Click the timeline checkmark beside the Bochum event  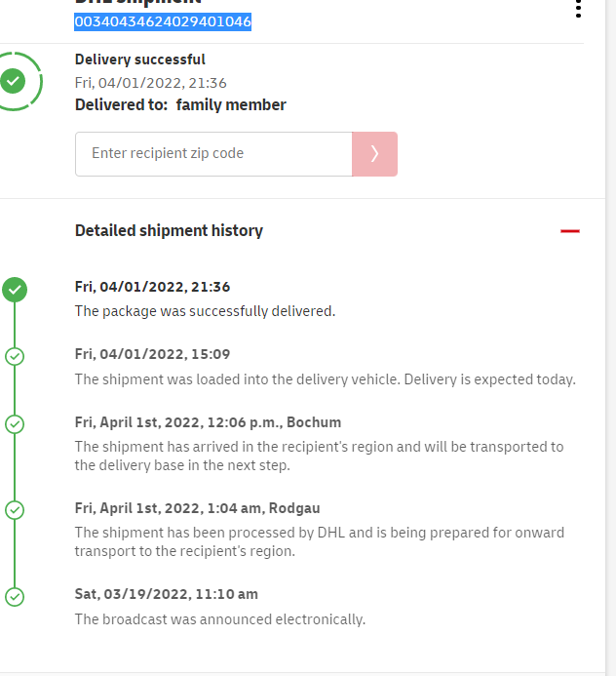[15, 424]
